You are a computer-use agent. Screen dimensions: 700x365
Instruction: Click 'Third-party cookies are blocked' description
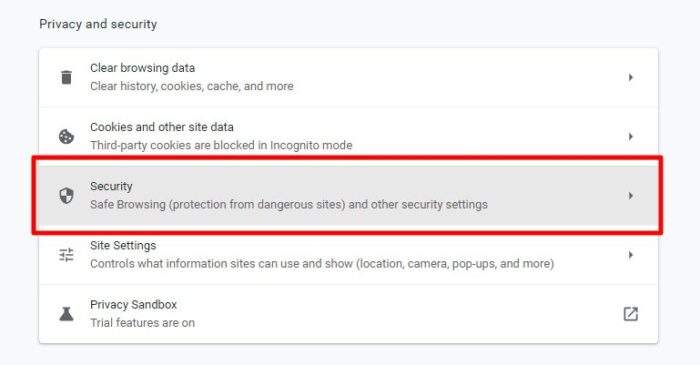pyautogui.click(x=221, y=145)
